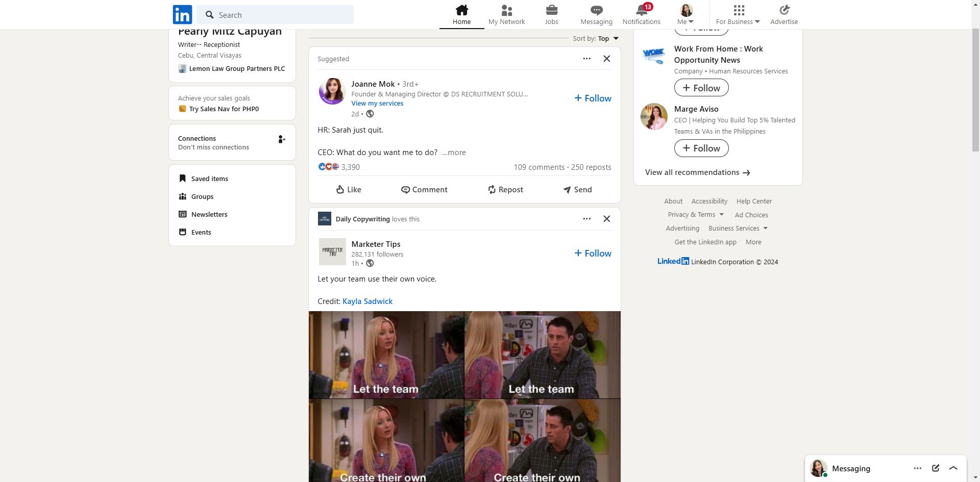Follow Marge Aviso from recommendations

(701, 148)
